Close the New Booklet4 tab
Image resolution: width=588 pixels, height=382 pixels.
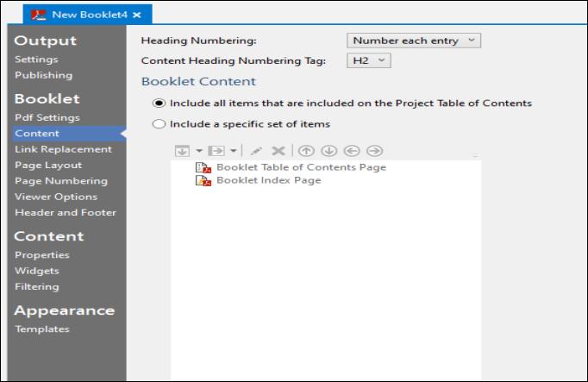tap(136, 15)
